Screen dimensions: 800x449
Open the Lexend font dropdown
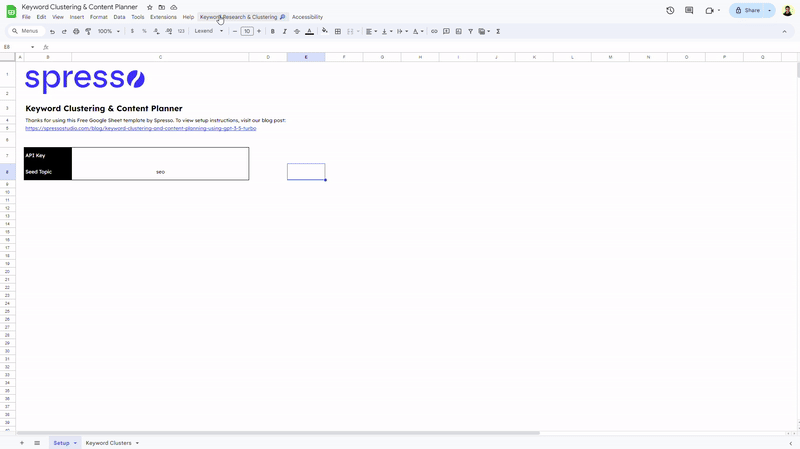(209, 32)
